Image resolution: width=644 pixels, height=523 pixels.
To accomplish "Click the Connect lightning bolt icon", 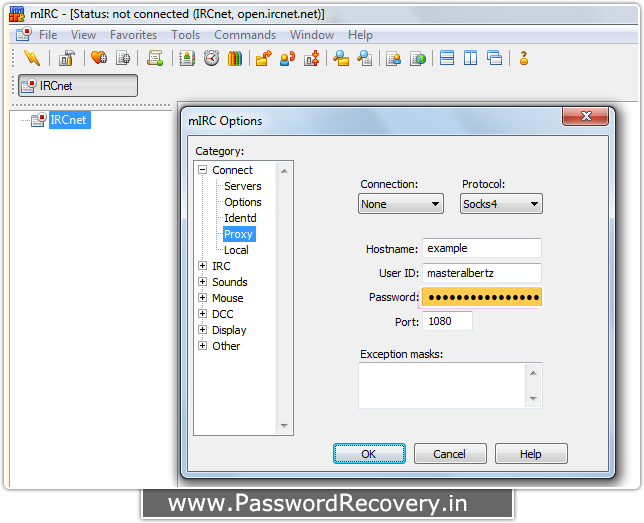I will 32,58.
